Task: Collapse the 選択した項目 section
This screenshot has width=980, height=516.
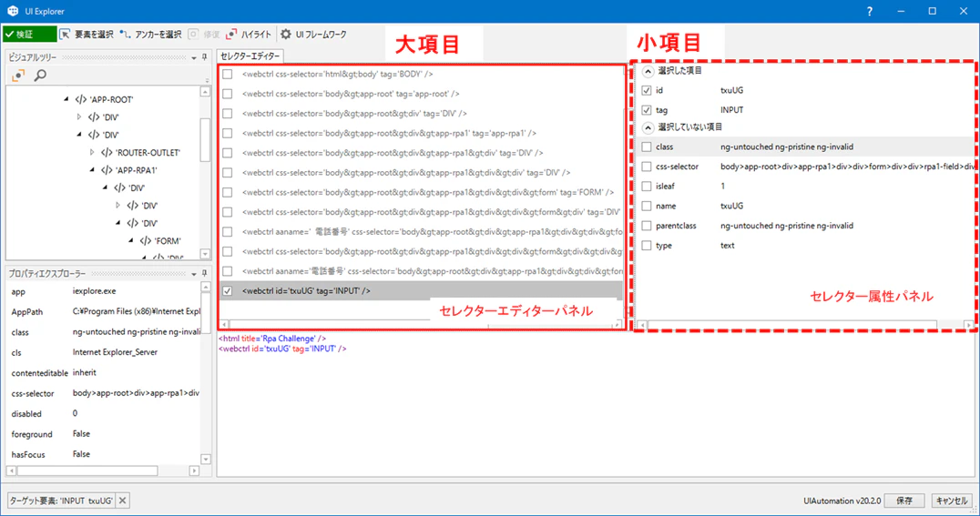Action: point(648,71)
